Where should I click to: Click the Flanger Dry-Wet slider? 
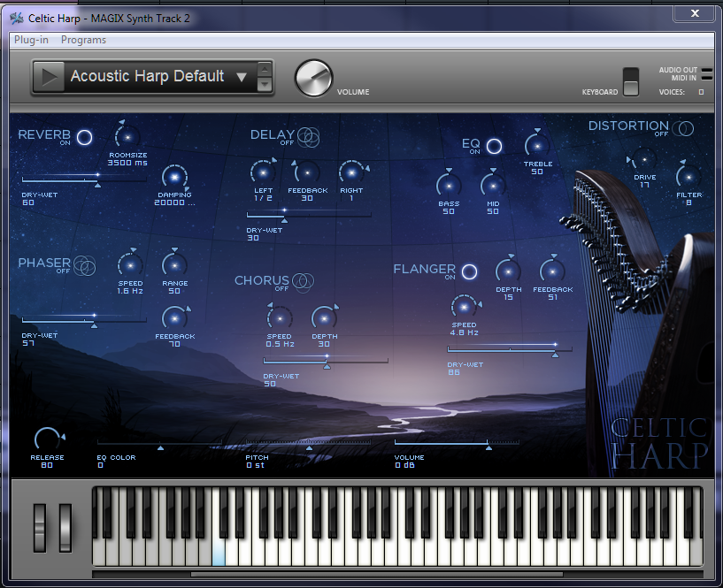pyautogui.click(x=510, y=350)
